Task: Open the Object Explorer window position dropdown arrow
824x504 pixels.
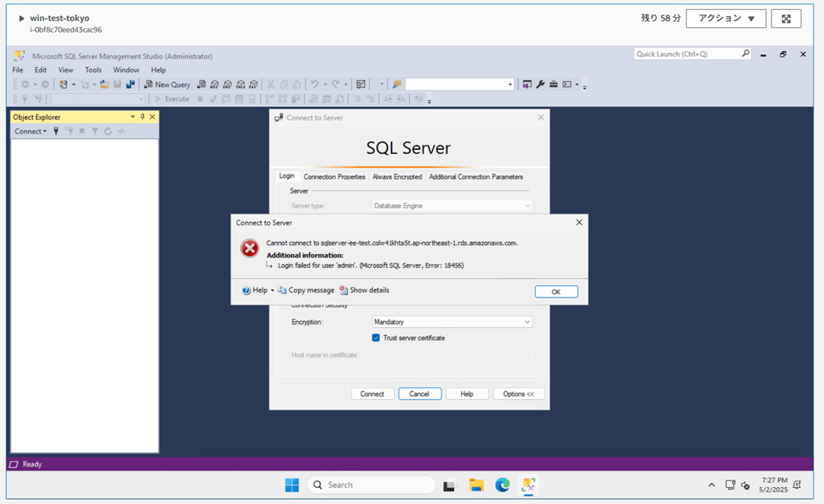Action: pos(132,117)
